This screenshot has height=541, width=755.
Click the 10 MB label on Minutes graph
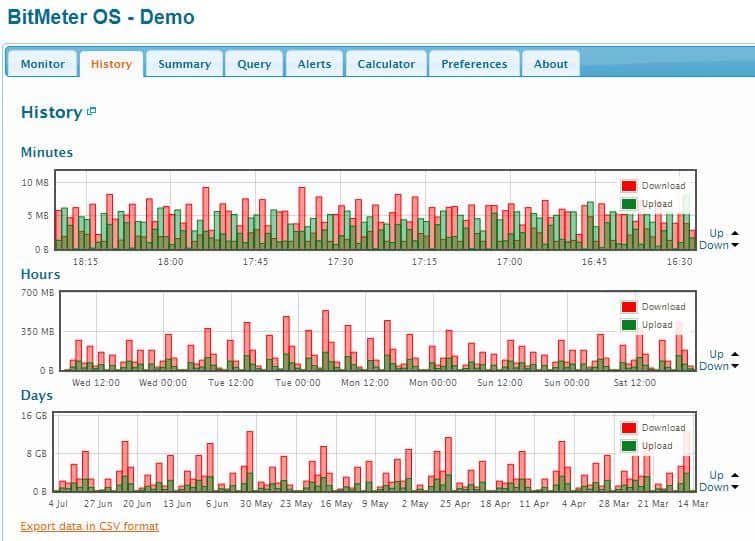(35, 183)
